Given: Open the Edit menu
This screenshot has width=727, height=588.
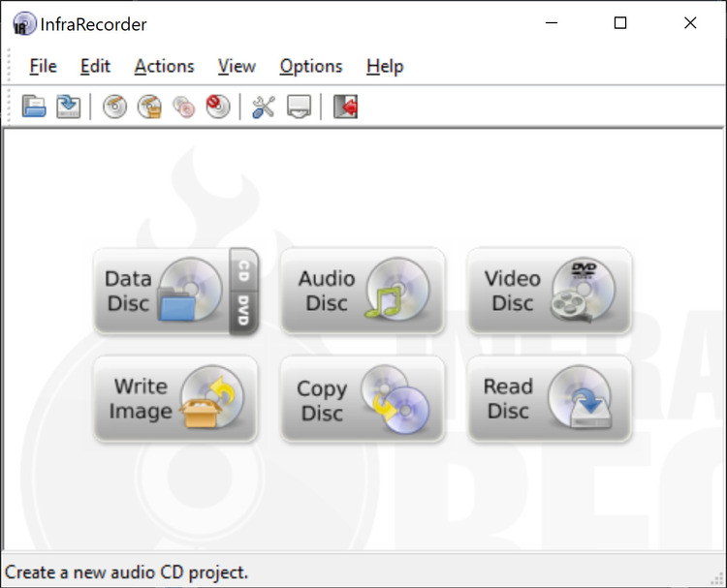Looking at the screenshot, I should [x=95, y=66].
